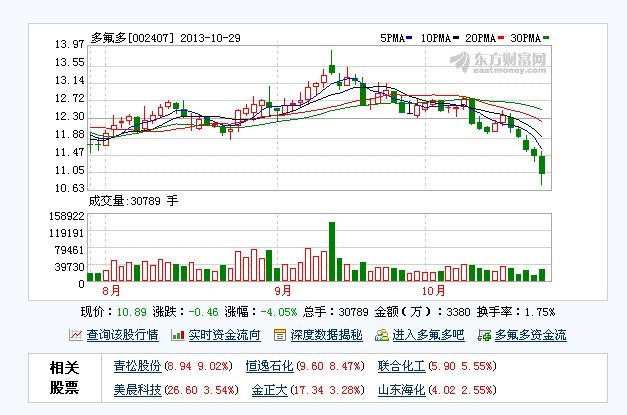Viewport: 627px width, 415px height.
Task: Open the 多氟多资金流 link
Action: [x=531, y=335]
